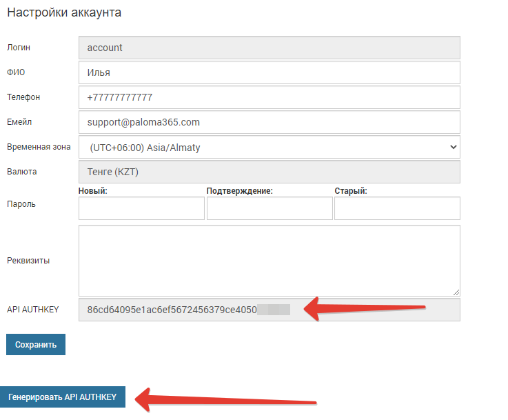Select the Емейл field with support@paloma365.com
The width and height of the screenshot is (508, 420).
(269, 122)
